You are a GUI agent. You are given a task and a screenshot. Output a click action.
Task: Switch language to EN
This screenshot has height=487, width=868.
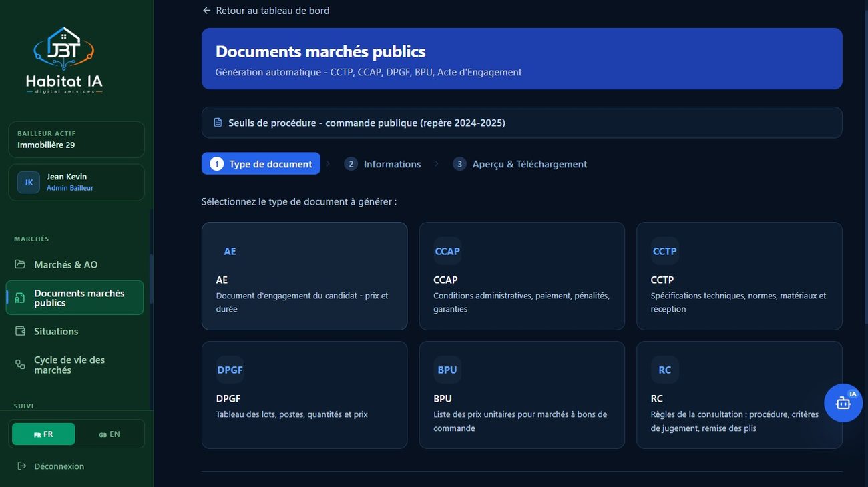110,434
